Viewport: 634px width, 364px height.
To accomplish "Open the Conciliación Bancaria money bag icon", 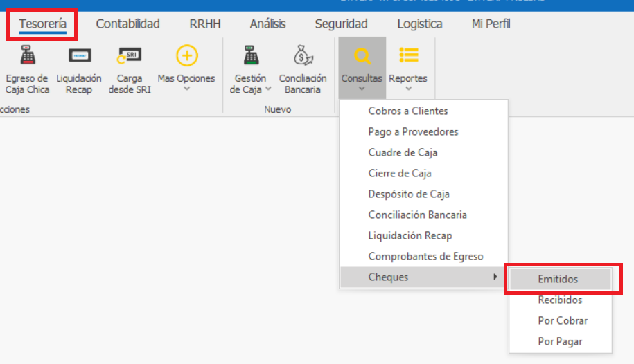I will [x=303, y=55].
